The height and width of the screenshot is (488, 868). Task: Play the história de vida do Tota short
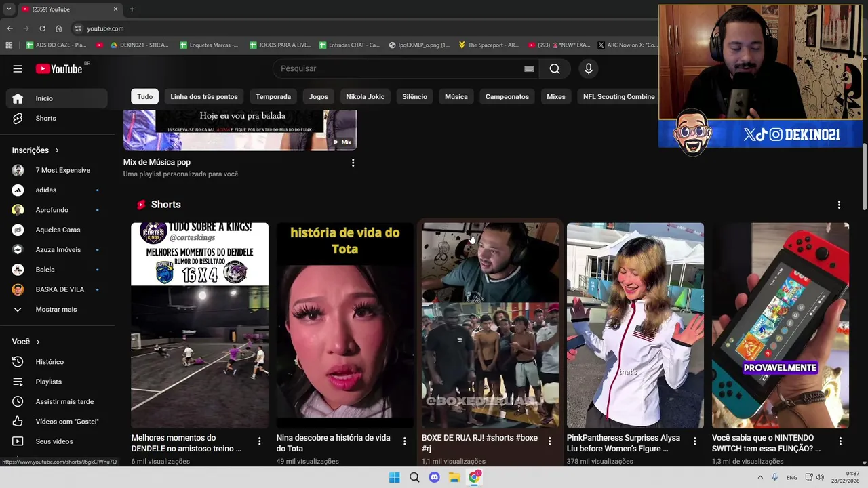point(345,325)
